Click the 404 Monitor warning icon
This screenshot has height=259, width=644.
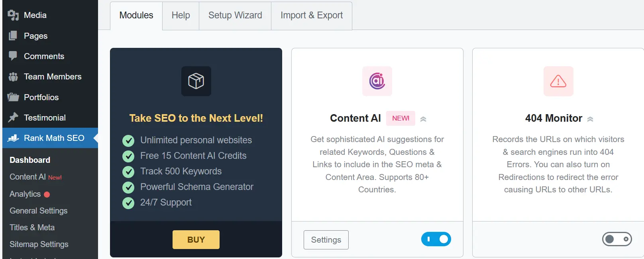coord(558,81)
